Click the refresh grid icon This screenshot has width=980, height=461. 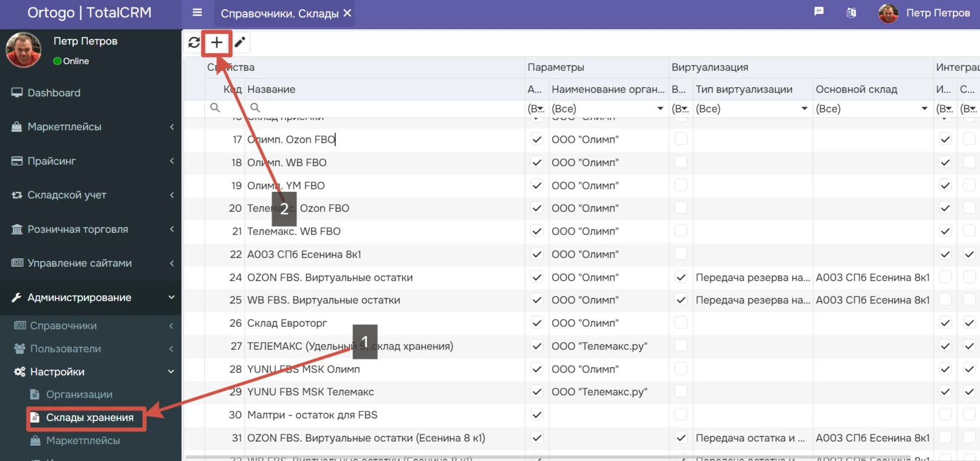(x=194, y=42)
